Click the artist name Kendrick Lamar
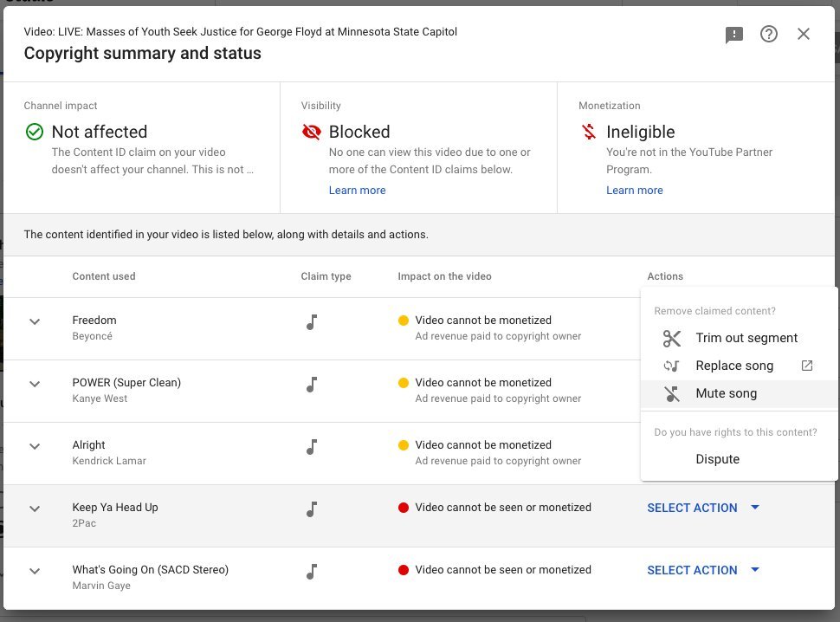 pyautogui.click(x=109, y=461)
